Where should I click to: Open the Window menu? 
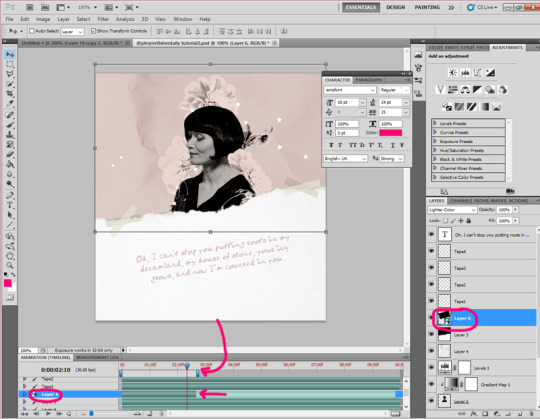tap(182, 19)
